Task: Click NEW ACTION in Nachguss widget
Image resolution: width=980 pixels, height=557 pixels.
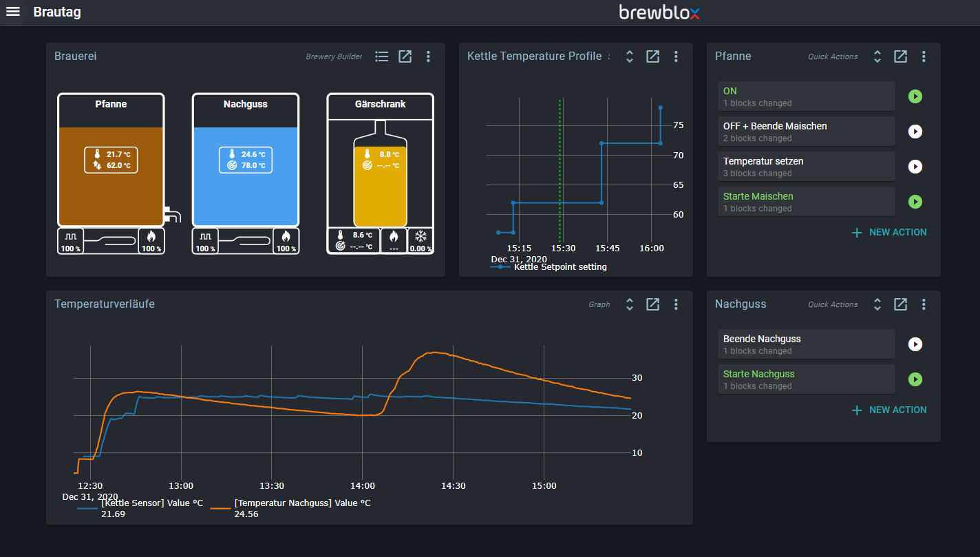Action: [x=889, y=410]
